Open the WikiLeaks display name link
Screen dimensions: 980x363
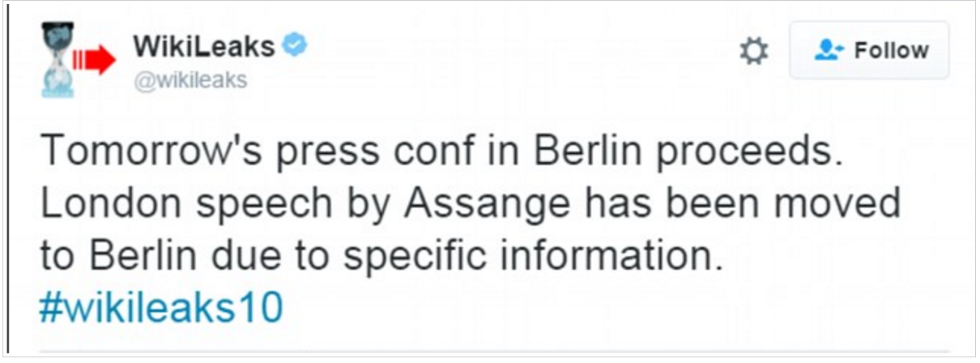coord(204,47)
